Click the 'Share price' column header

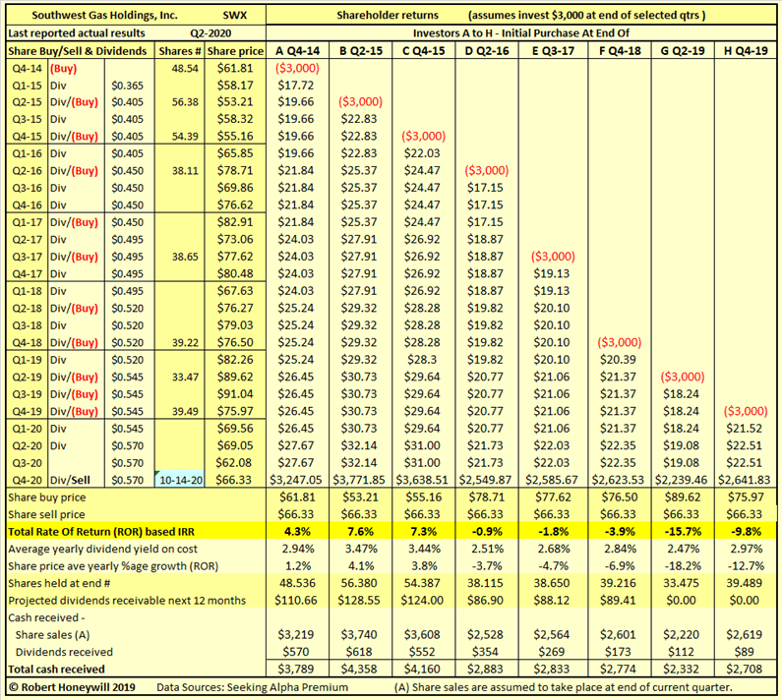click(x=235, y=51)
